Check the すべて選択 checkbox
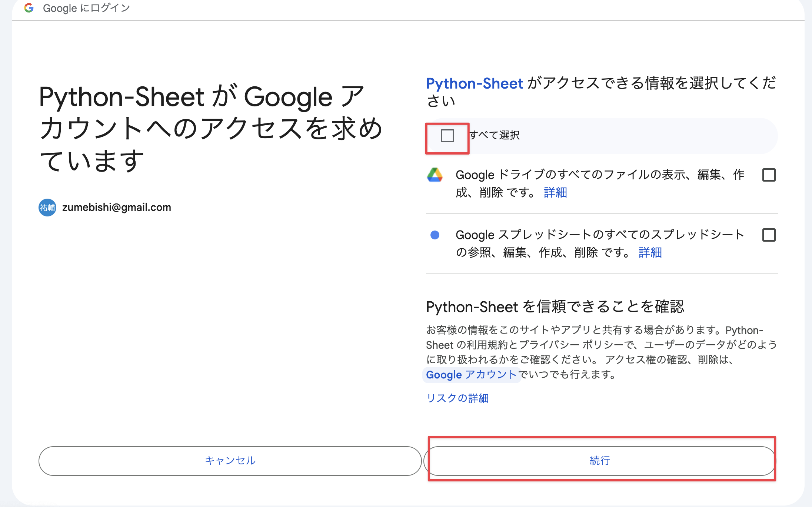 click(447, 136)
